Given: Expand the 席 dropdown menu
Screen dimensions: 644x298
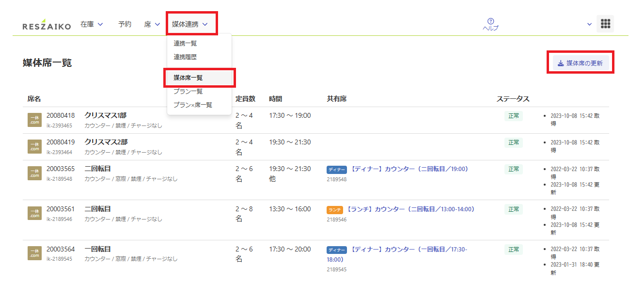Looking at the screenshot, I should (152, 23).
